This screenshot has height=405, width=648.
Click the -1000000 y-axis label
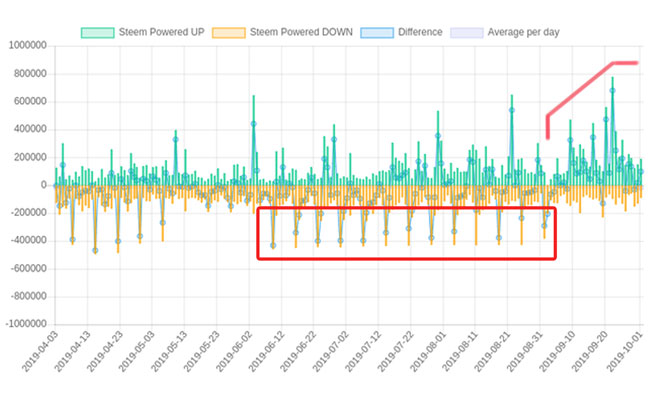pyautogui.click(x=26, y=324)
